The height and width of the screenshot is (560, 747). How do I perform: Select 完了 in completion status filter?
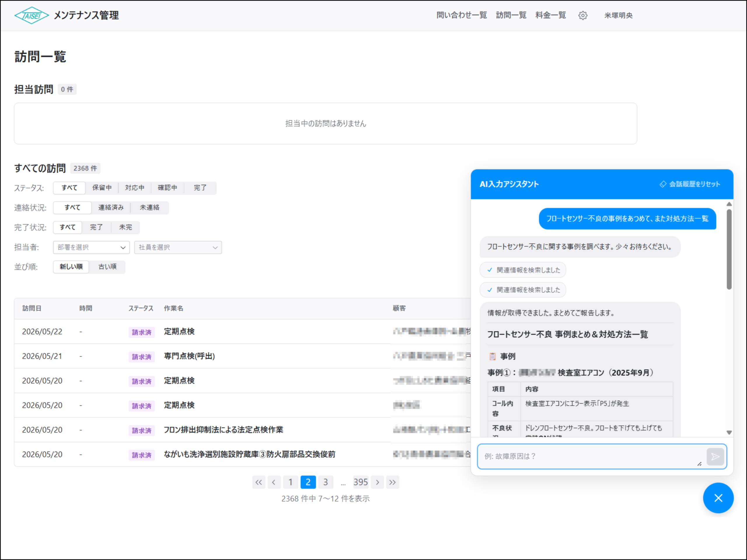coord(96,227)
